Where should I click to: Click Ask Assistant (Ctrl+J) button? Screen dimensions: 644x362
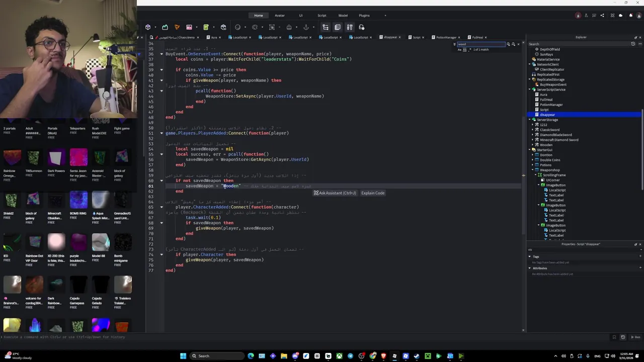click(335, 193)
